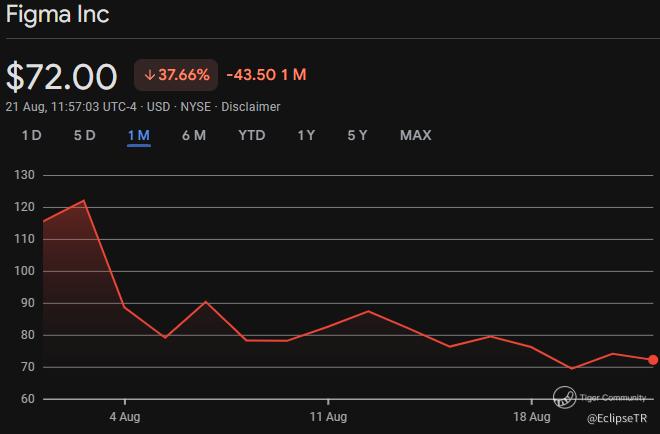Click the -43.50 1 M change text
The width and height of the screenshot is (660, 434).
coord(266,75)
